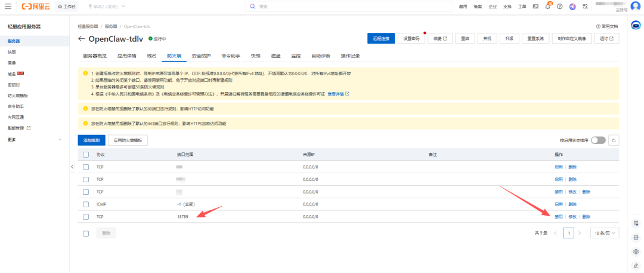This screenshot has height=273, width=644.
Task: Click the 添加规则 button
Action: [91, 140]
